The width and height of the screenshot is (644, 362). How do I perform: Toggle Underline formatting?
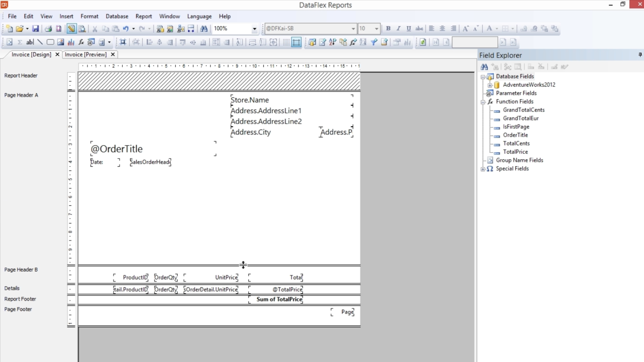click(409, 28)
